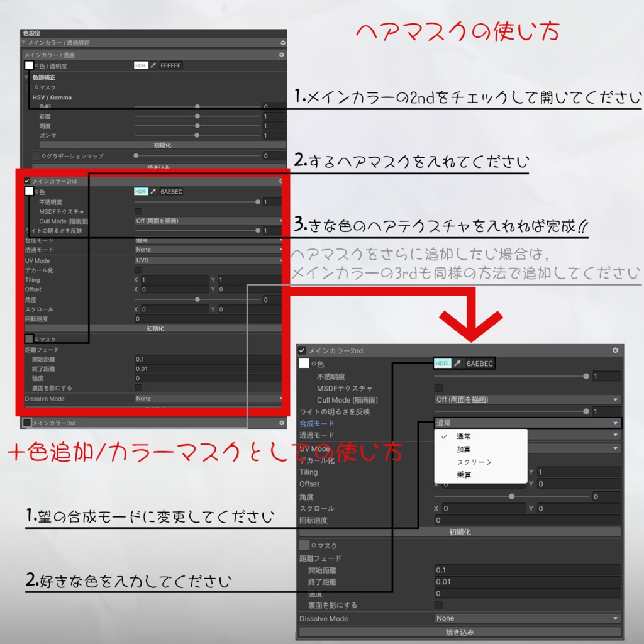Open Cull Mode dropdown in enlarged panel
The height and width of the screenshot is (644, 644).
tap(528, 399)
